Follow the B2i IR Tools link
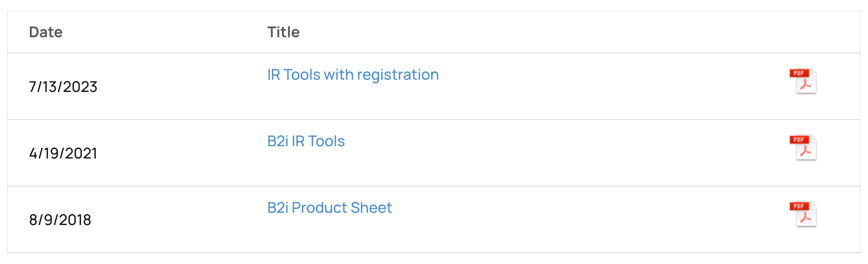 tap(306, 141)
